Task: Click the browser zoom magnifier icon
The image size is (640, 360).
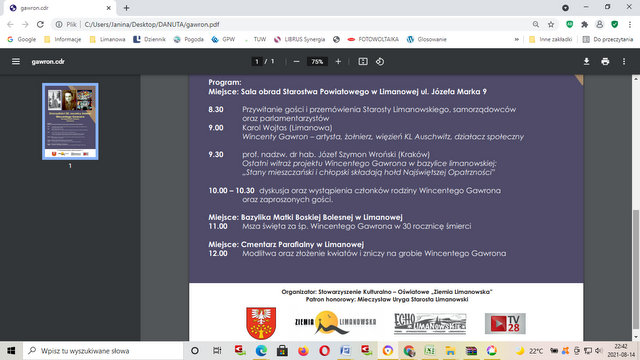Action: click(536, 24)
